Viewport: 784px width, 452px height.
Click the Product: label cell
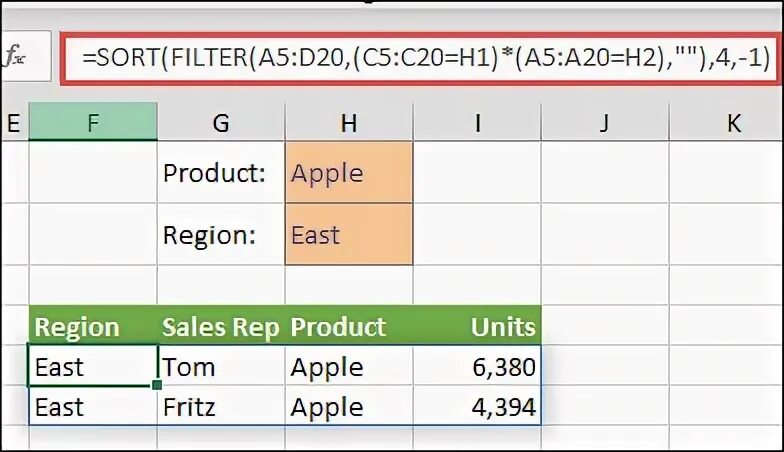tap(221, 172)
